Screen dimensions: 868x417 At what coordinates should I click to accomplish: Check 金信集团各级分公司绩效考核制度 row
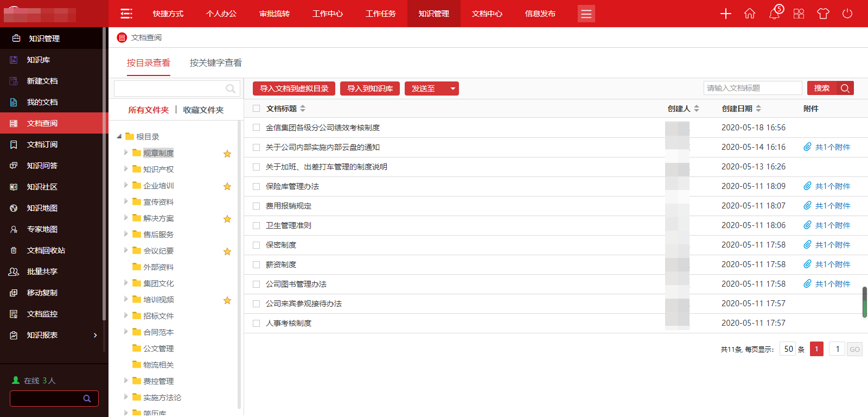[x=257, y=128]
